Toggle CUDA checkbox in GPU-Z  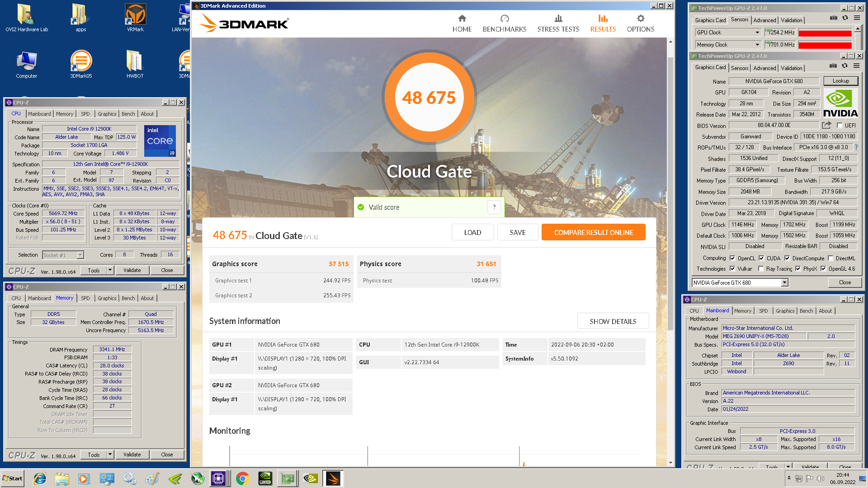[x=761, y=258]
